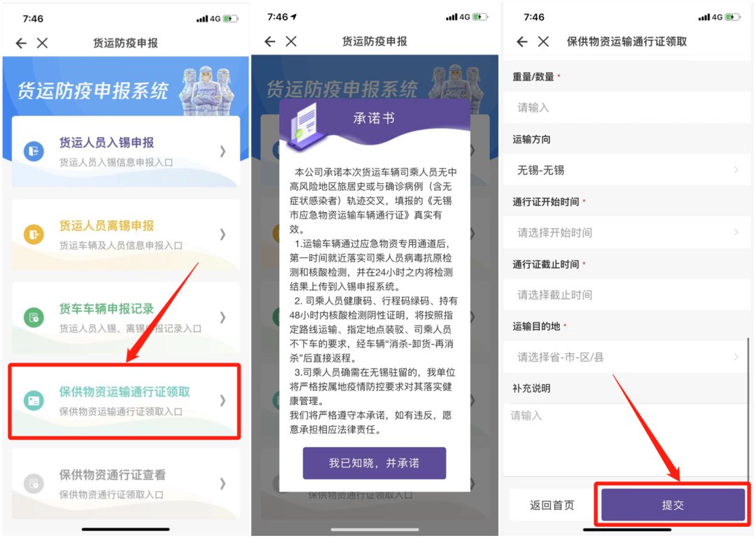Viewport: 756px width, 538px height.
Task: Tap the purple 提交 button
Action: point(673,504)
